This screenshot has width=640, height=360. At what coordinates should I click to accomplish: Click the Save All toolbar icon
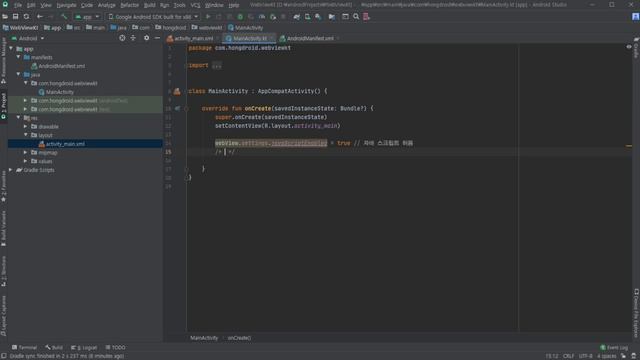pyautogui.click(x=16, y=17)
